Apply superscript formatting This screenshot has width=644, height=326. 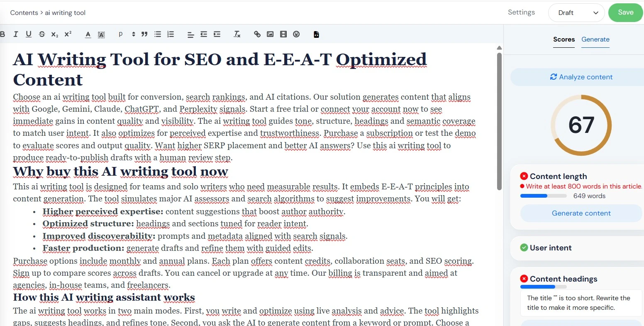(x=68, y=34)
